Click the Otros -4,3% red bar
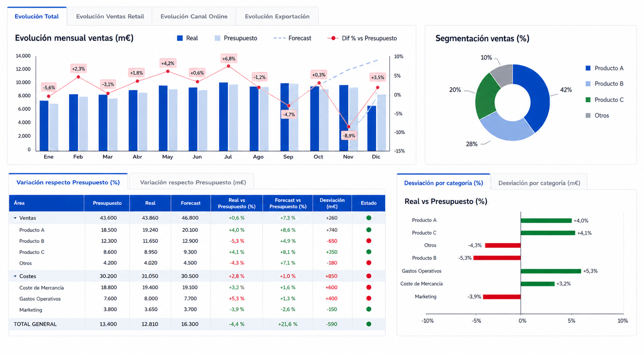The width and height of the screenshot is (644, 355). [503, 246]
